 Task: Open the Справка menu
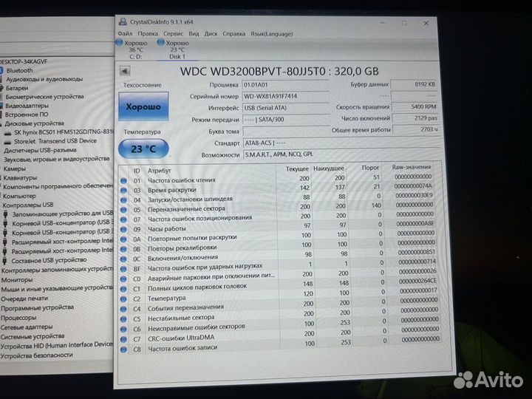[233, 33]
